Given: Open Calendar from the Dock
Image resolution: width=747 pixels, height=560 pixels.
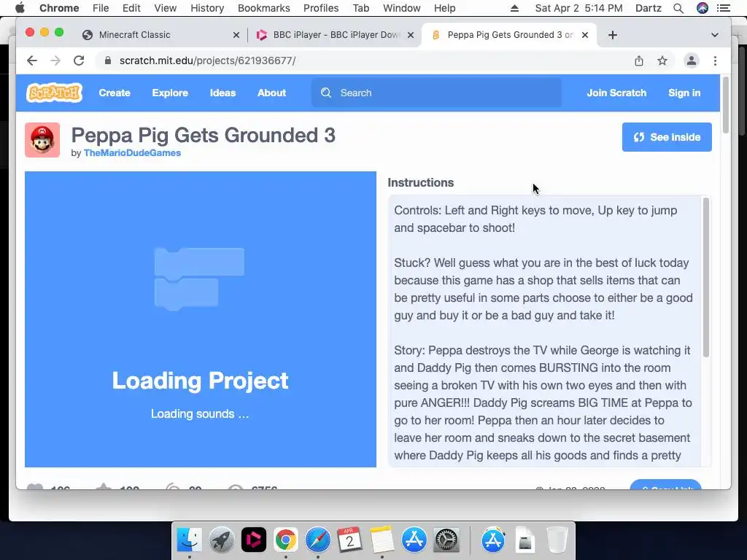Looking at the screenshot, I should click(x=349, y=540).
